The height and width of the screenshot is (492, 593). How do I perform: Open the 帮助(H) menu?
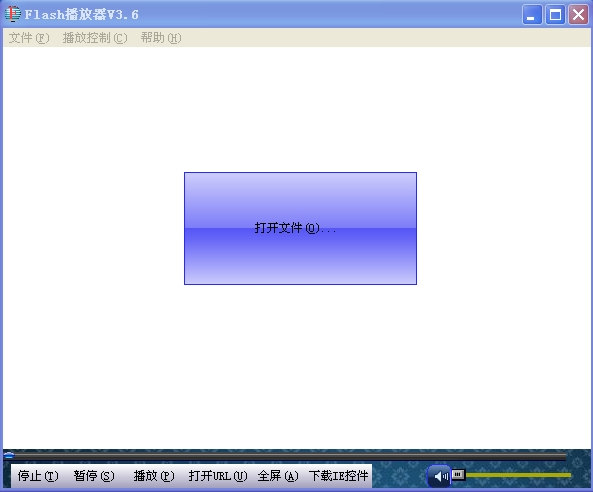(x=161, y=38)
